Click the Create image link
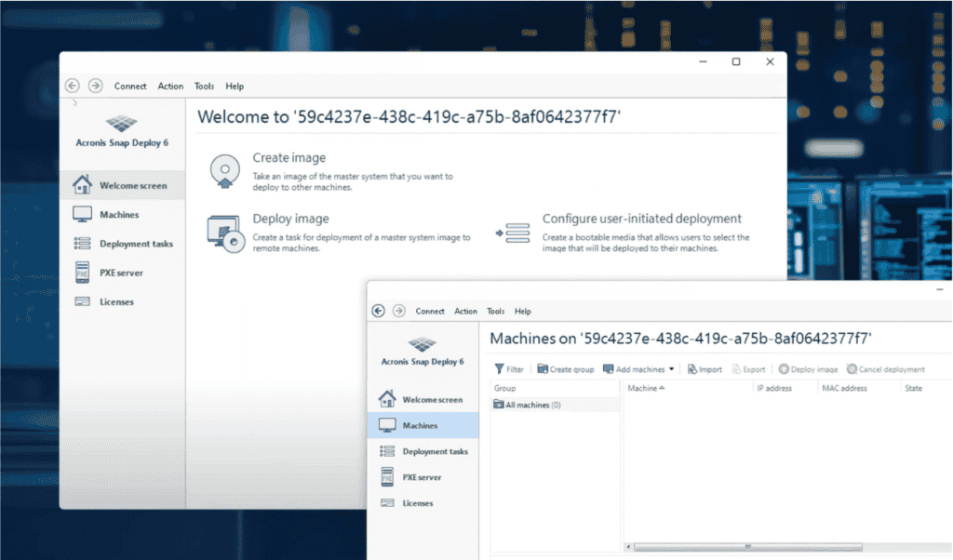The width and height of the screenshot is (953, 560). (289, 158)
